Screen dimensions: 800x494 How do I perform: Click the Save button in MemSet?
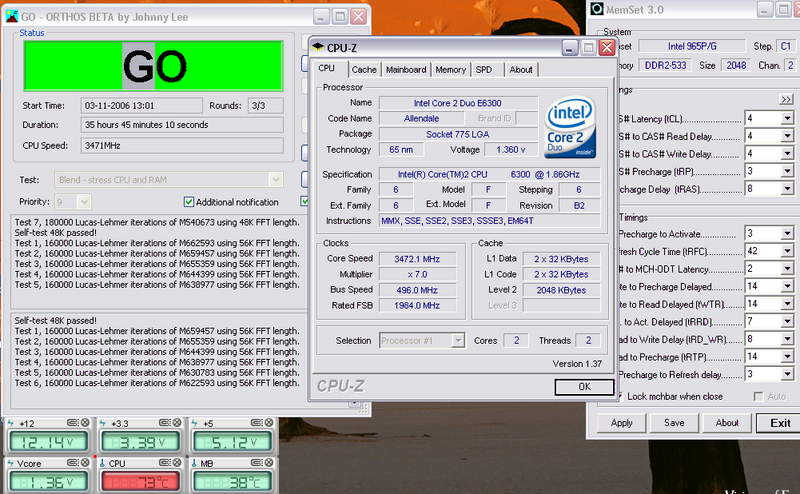click(674, 423)
